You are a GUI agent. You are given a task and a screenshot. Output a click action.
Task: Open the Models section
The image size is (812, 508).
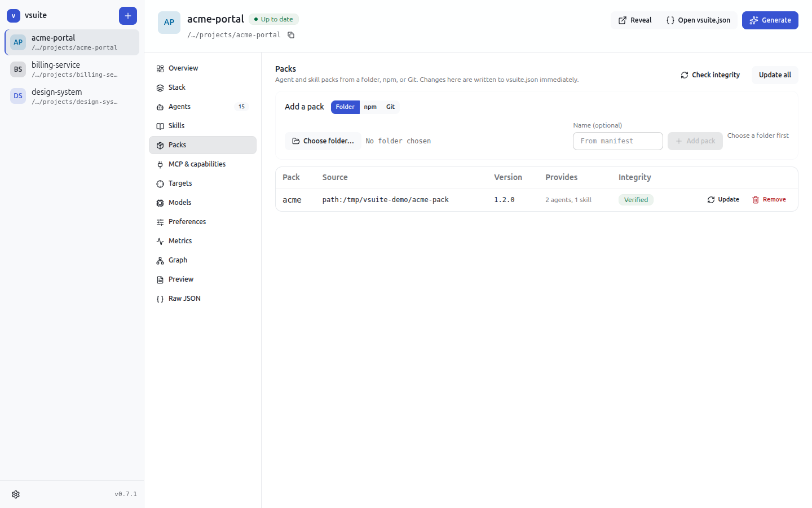202,203
